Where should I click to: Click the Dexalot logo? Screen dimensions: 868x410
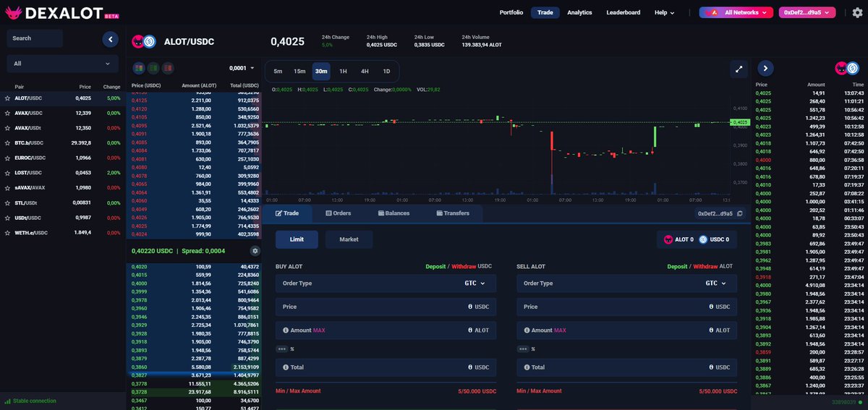pyautogui.click(x=62, y=12)
